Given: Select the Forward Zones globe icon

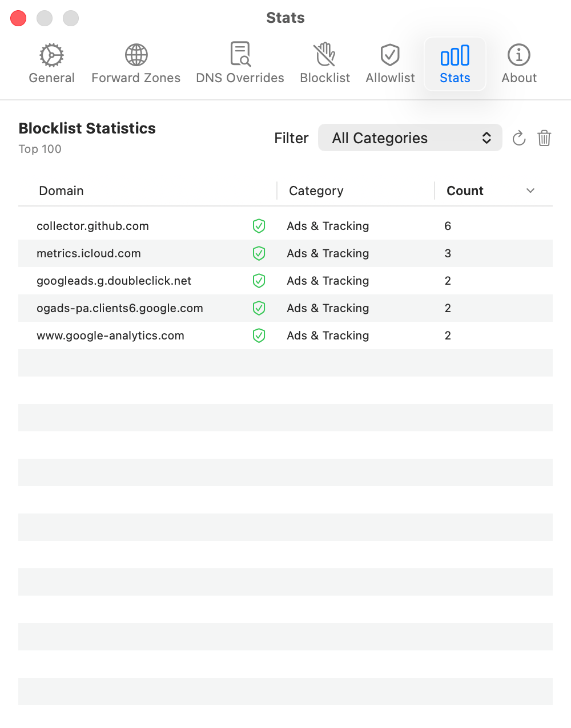Looking at the screenshot, I should (136, 55).
